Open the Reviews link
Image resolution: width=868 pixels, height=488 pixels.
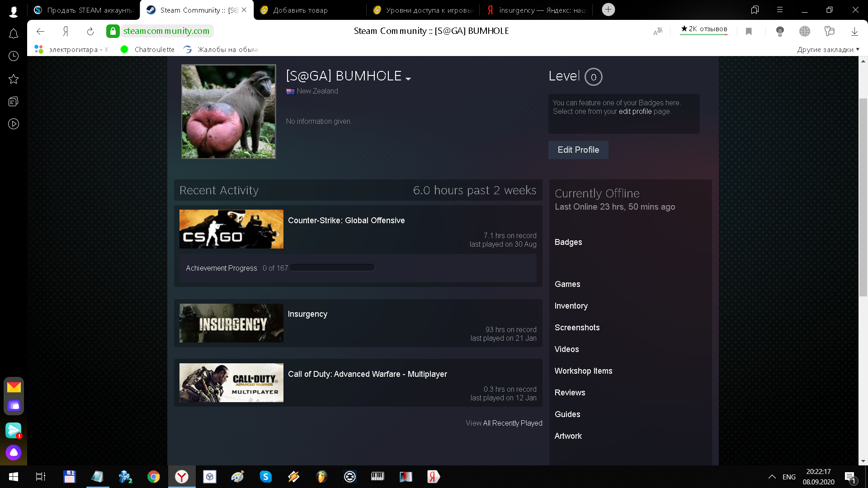coord(570,393)
